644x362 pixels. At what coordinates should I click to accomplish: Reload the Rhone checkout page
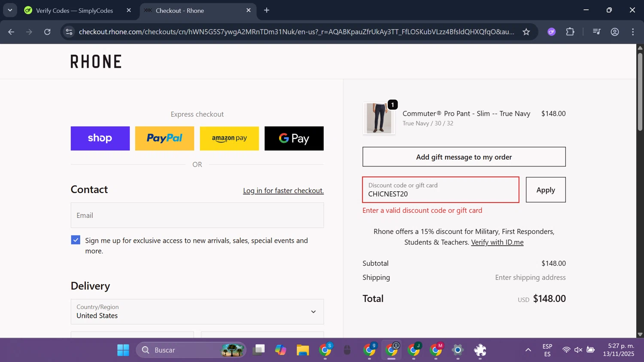coord(47,32)
